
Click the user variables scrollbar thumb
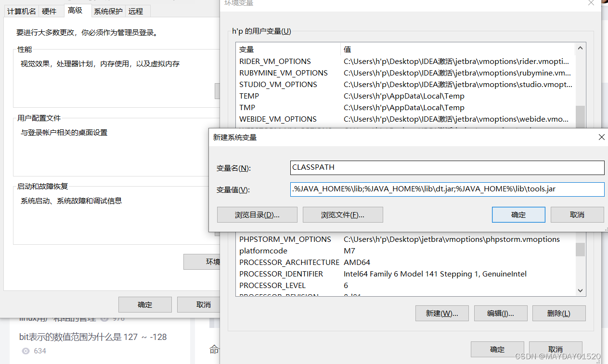pyautogui.click(x=580, y=117)
